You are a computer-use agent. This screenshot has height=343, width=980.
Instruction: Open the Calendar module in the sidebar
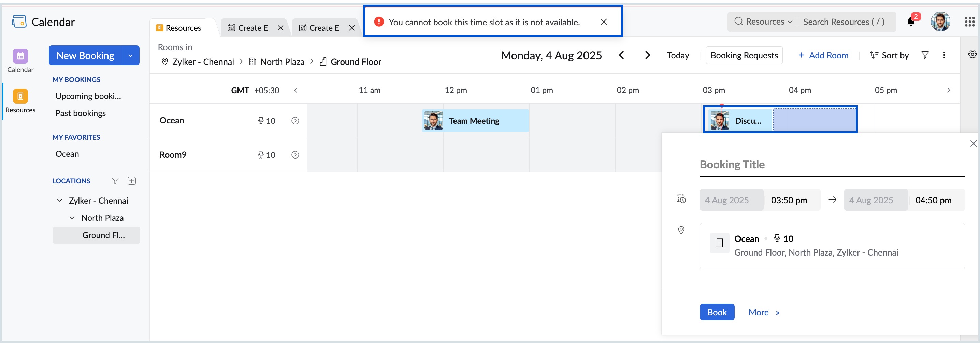pyautogui.click(x=20, y=61)
